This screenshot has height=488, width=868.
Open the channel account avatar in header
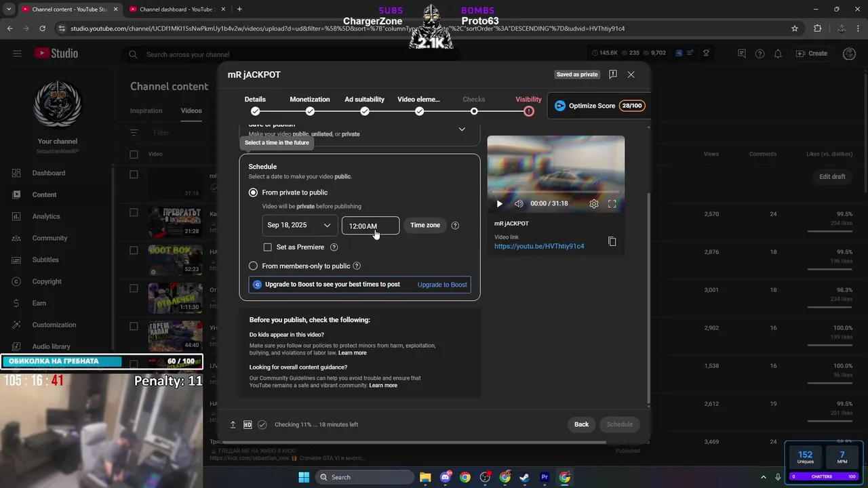pos(849,54)
